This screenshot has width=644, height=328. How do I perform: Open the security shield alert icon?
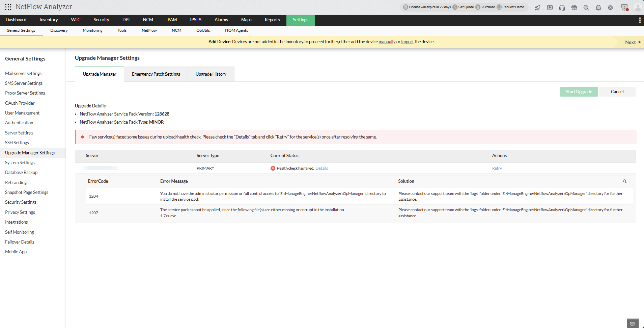click(625, 7)
